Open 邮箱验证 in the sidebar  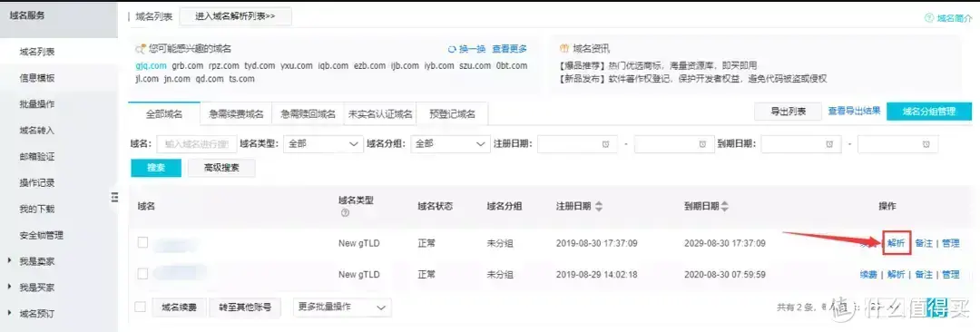37,157
